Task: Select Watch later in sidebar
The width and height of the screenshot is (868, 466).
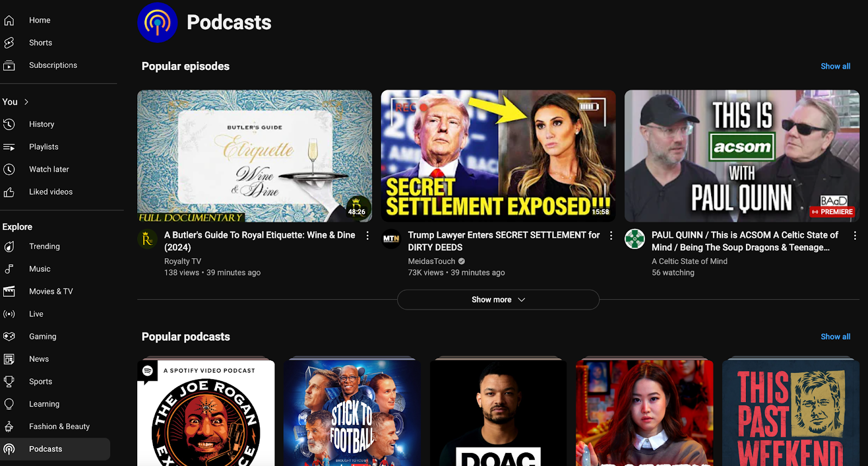Action: (x=49, y=169)
